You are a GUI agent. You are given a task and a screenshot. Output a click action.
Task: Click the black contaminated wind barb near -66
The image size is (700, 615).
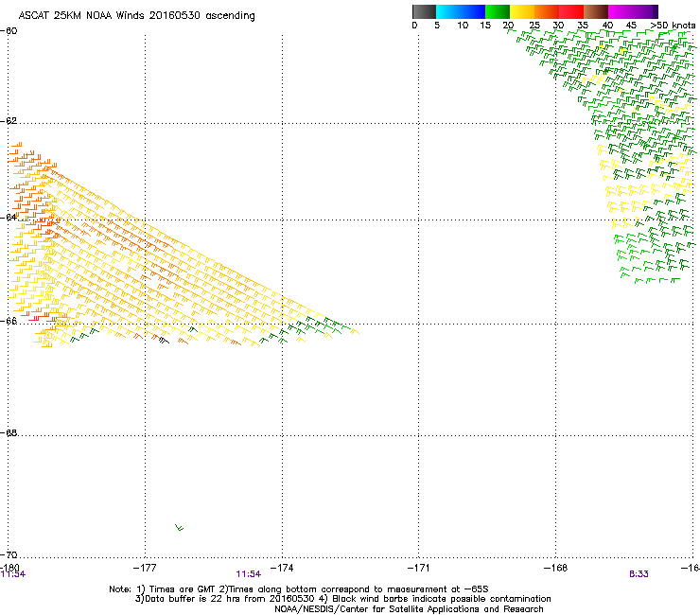[165, 341]
